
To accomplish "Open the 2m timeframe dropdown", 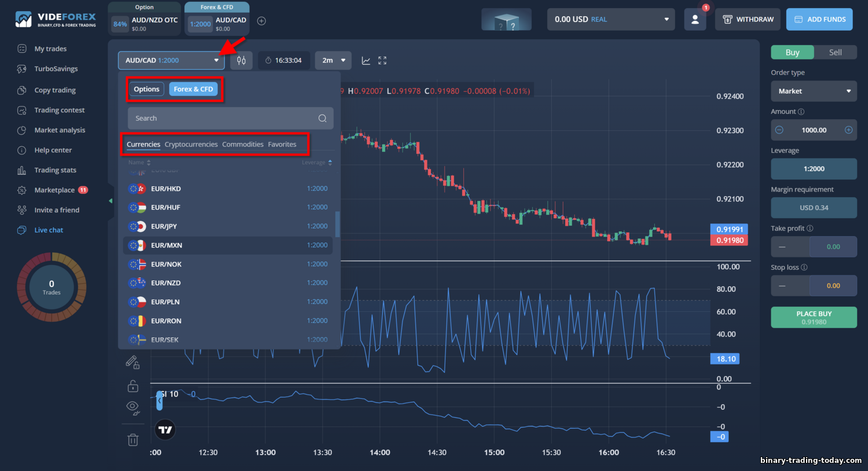I will [333, 60].
